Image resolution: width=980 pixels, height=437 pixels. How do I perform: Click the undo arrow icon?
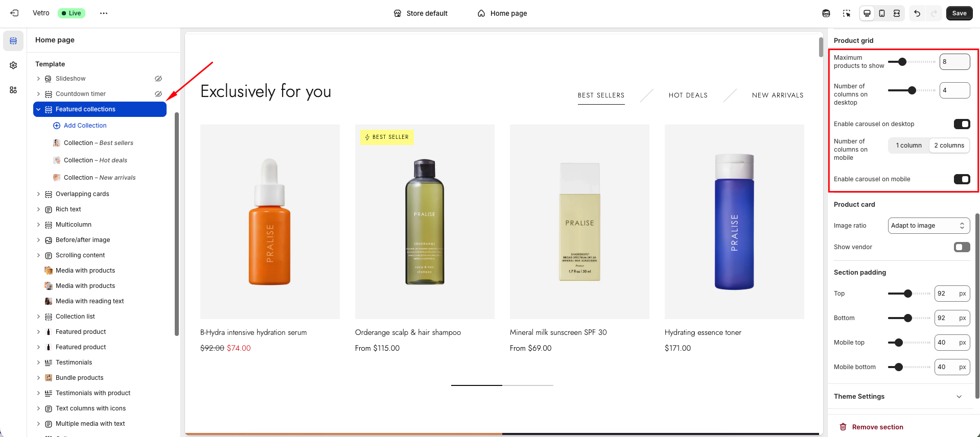pyautogui.click(x=917, y=13)
